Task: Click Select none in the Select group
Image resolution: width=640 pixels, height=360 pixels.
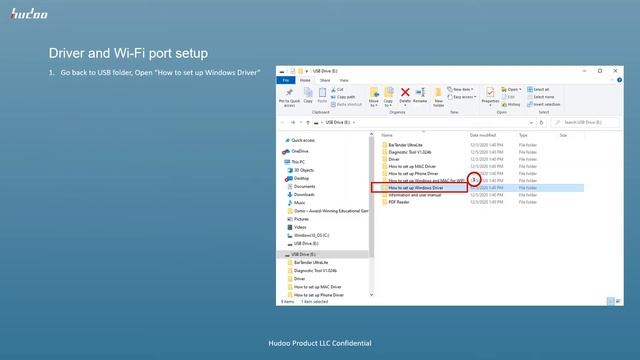Action: point(541,97)
